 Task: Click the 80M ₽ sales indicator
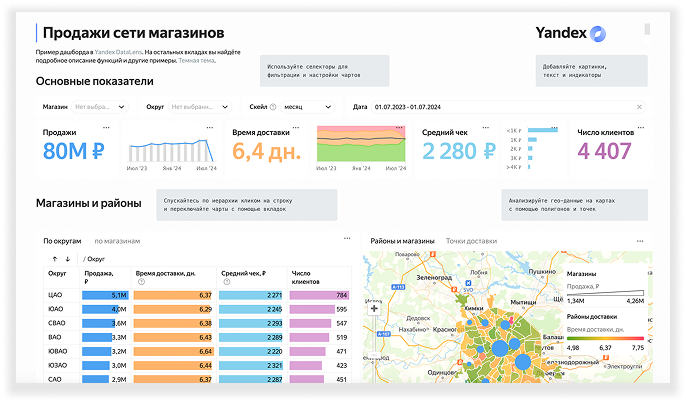click(x=74, y=151)
